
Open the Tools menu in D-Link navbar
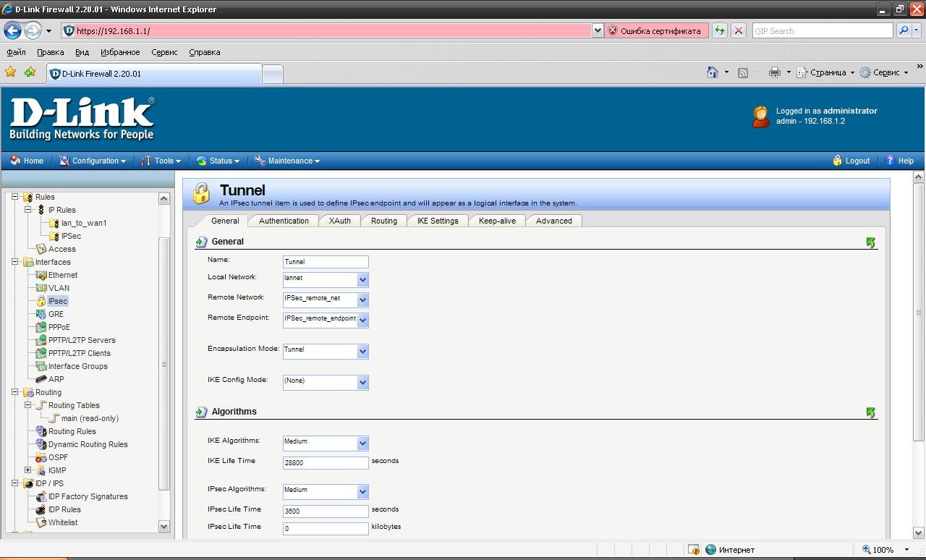point(161,161)
